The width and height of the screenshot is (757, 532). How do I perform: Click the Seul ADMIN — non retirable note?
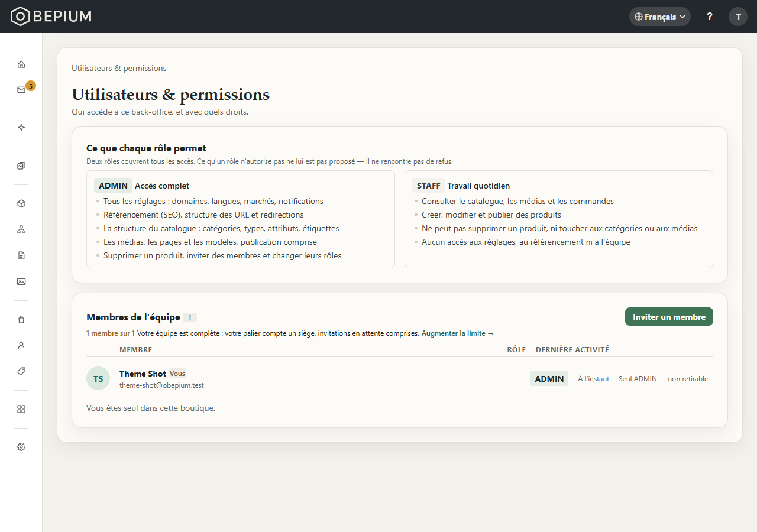tap(663, 379)
